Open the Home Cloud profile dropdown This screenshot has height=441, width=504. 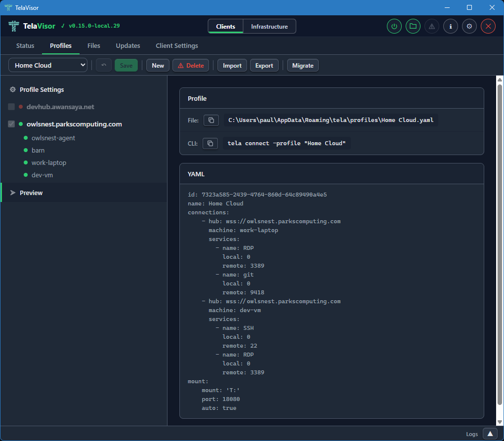tap(48, 65)
